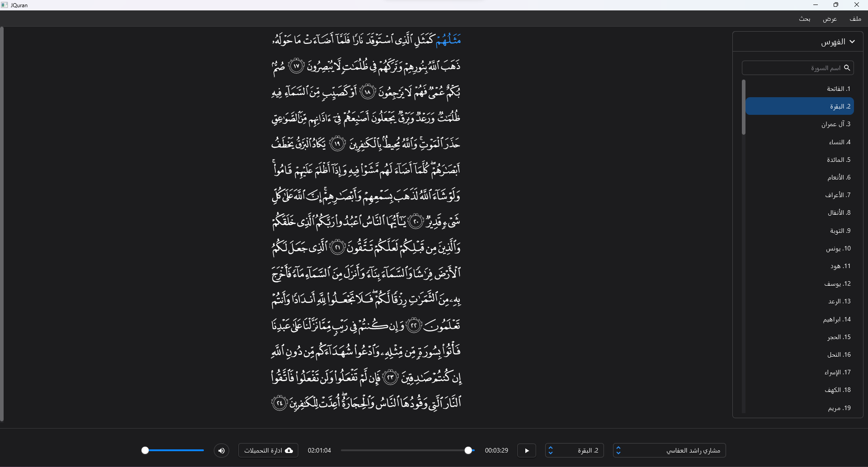Click the search magnifier icon in the surah field
Viewport: 868px width, 467px height.
point(847,68)
